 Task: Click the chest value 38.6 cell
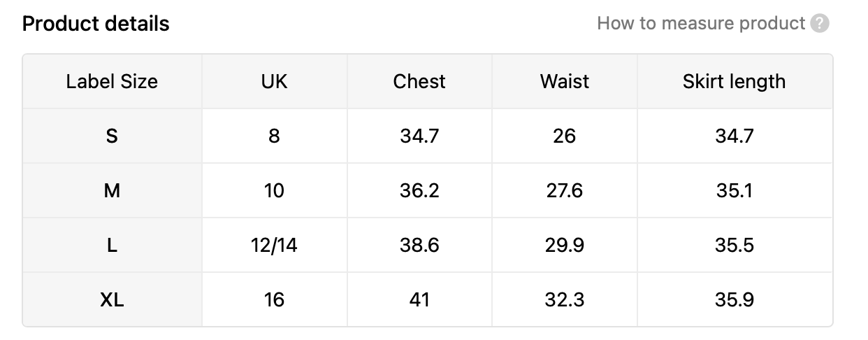pos(419,245)
